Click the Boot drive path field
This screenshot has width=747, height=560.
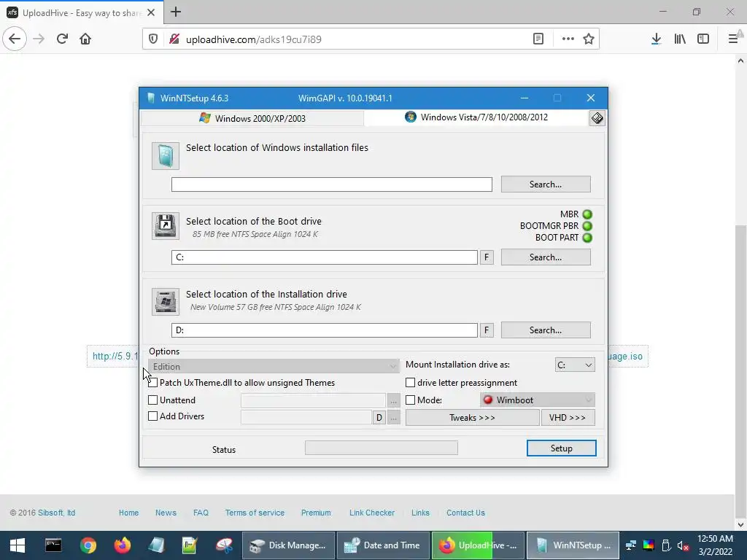coord(325,257)
